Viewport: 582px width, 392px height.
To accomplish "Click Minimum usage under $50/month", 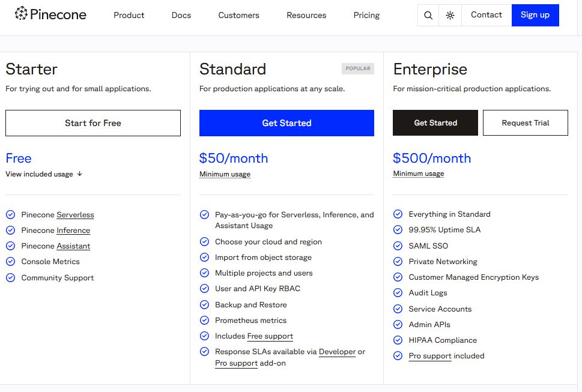I will [x=225, y=174].
